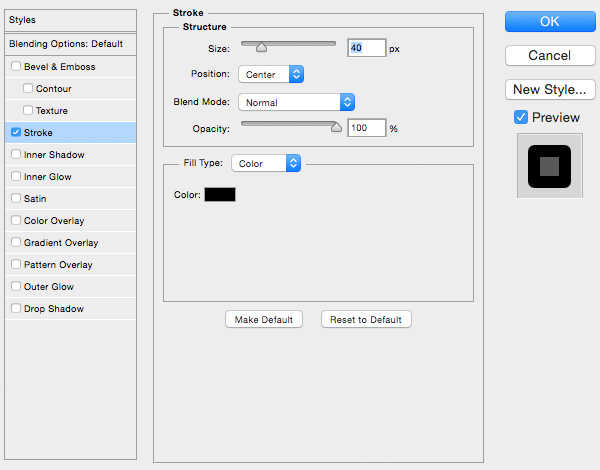Tick the Texture checkbox
Screen dimensions: 600x470
(28, 110)
